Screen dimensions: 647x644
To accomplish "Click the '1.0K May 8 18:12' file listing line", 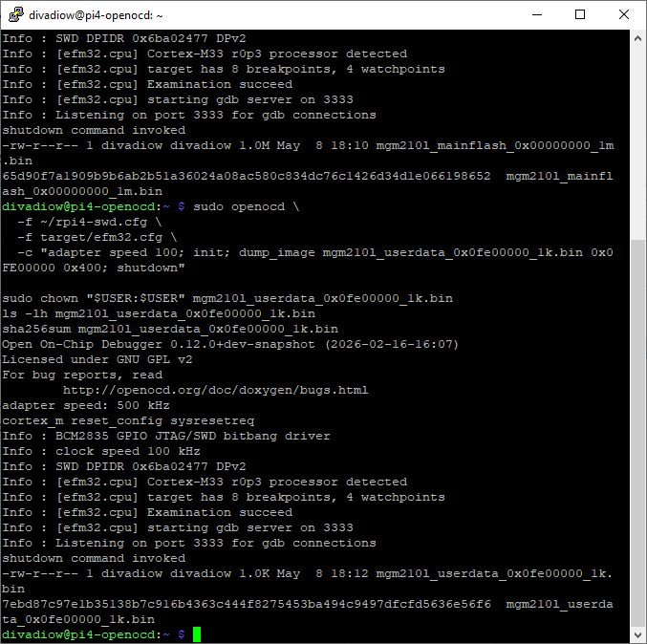I will pyautogui.click(x=308, y=573).
